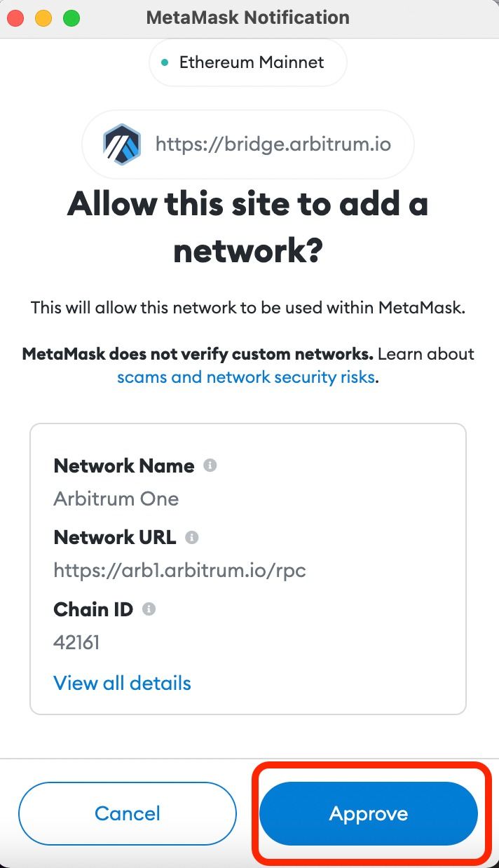Click the Arbitrum logo icon
The height and width of the screenshot is (868, 499).
[122, 144]
